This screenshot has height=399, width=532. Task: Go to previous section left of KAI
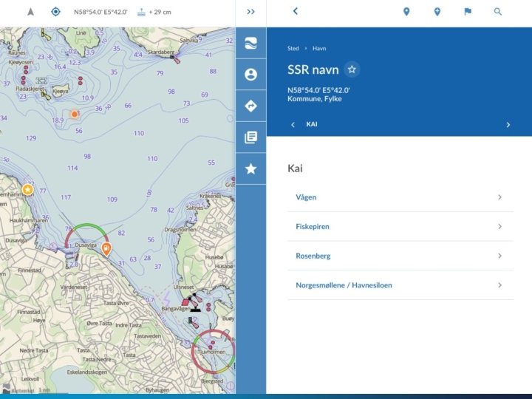(x=293, y=125)
